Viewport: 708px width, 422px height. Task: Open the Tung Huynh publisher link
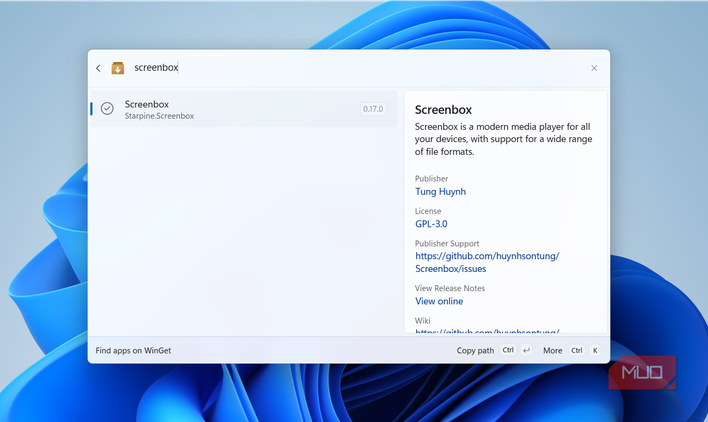tap(440, 191)
